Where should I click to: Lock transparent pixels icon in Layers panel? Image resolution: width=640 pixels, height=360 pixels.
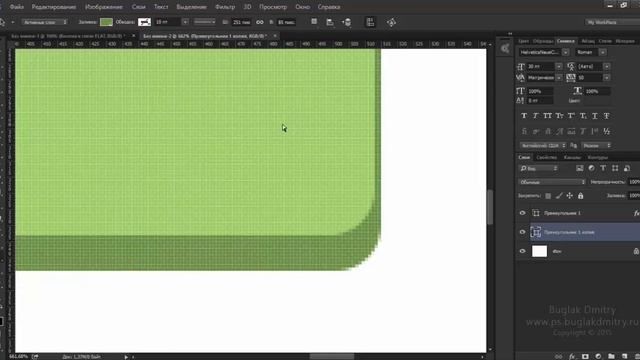point(548,196)
